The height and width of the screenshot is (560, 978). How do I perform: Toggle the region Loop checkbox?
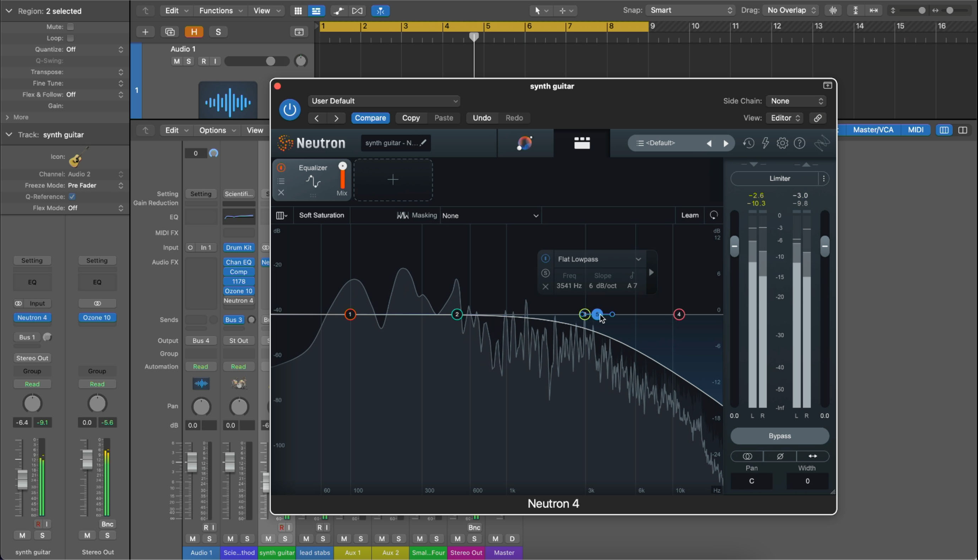[70, 38]
